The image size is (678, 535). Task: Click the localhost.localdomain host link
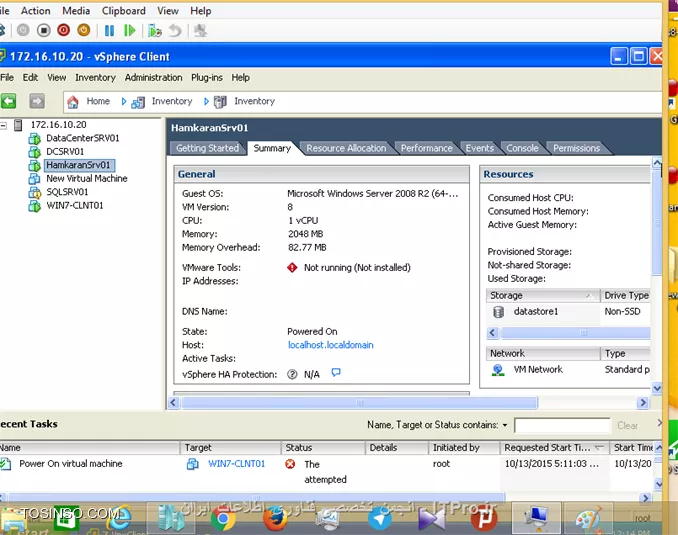331,345
